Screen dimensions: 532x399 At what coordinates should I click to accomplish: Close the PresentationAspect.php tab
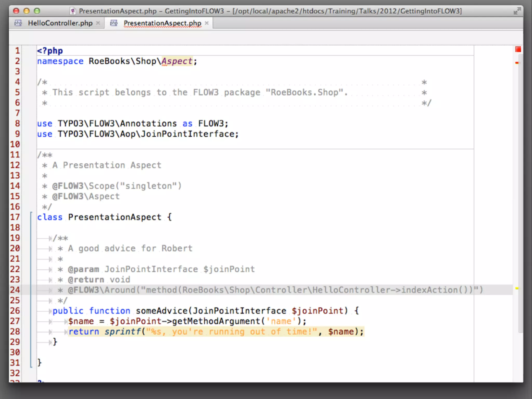(x=207, y=23)
